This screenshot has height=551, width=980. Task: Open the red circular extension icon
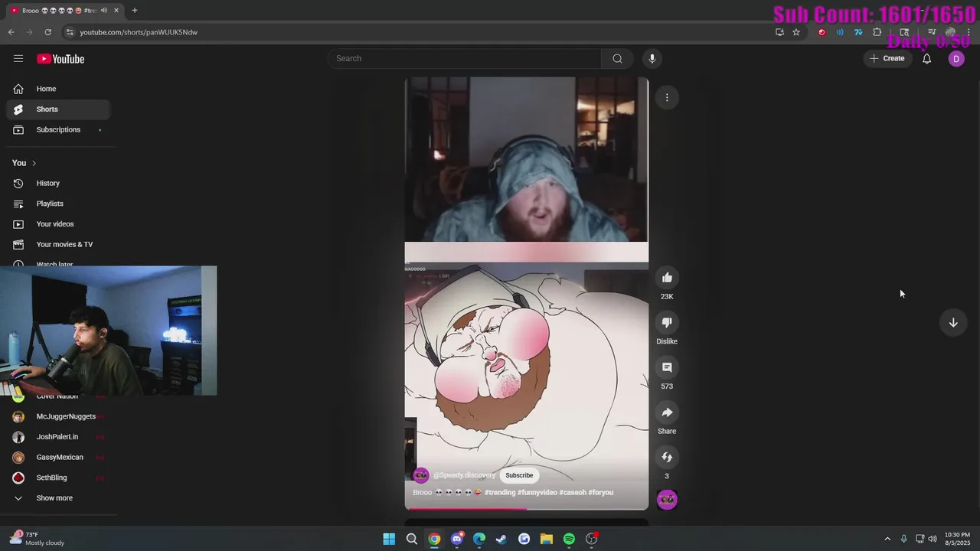tap(822, 32)
